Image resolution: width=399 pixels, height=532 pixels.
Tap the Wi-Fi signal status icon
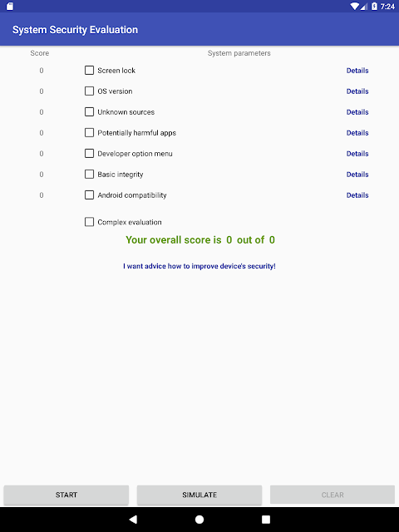(x=355, y=6)
